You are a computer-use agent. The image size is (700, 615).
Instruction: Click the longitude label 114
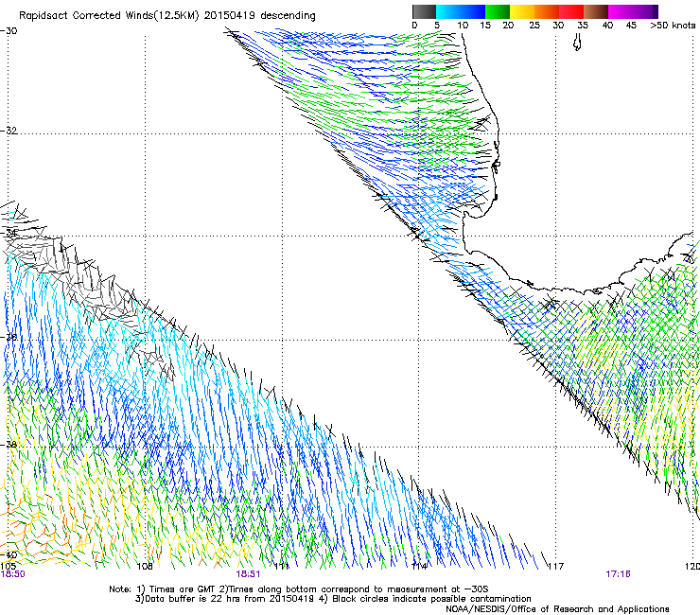(x=419, y=567)
